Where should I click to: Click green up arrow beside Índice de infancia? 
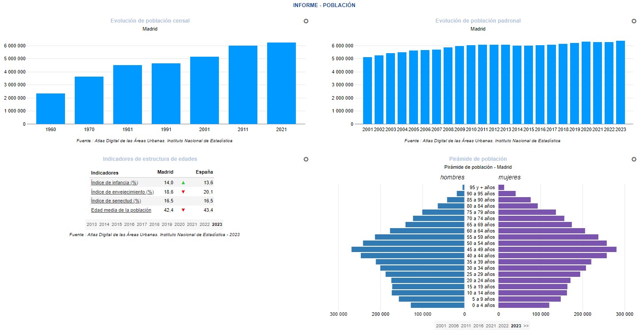click(x=183, y=182)
